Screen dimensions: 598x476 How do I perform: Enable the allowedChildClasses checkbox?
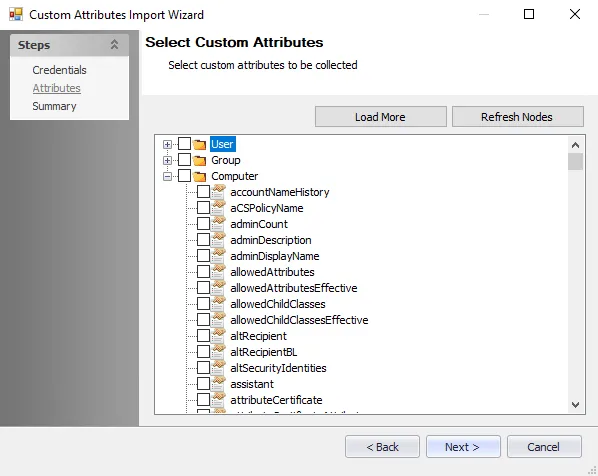point(204,304)
